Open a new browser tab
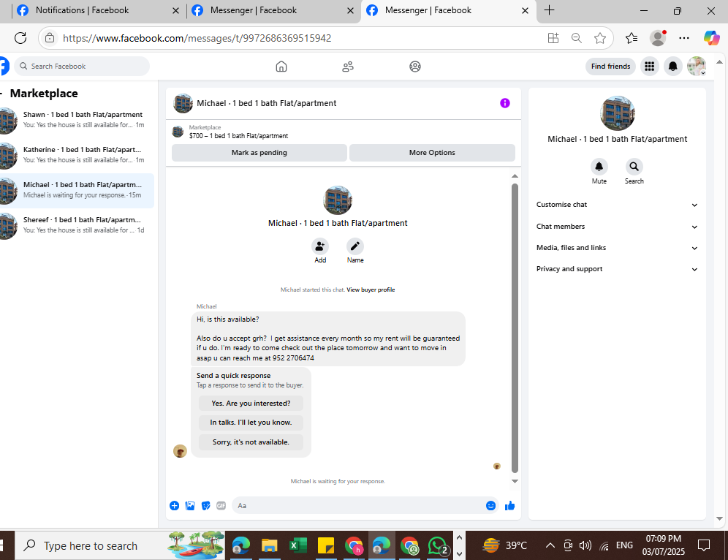The image size is (728, 560). pyautogui.click(x=549, y=10)
